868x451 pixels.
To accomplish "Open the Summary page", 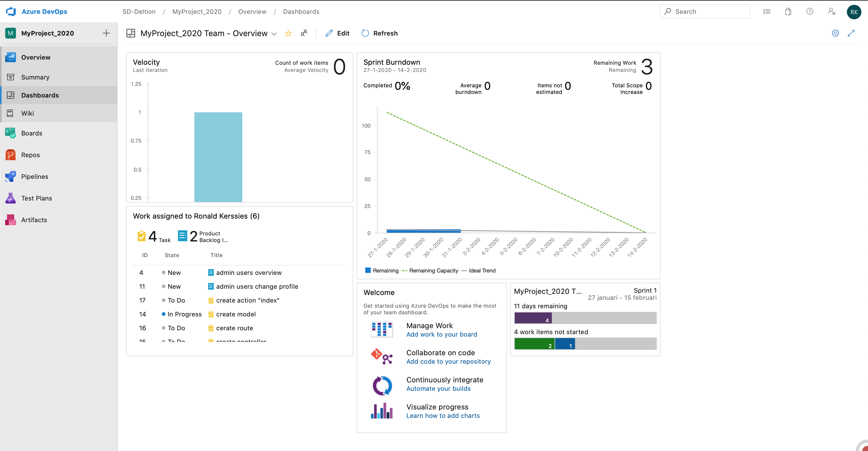I will click(59, 77).
